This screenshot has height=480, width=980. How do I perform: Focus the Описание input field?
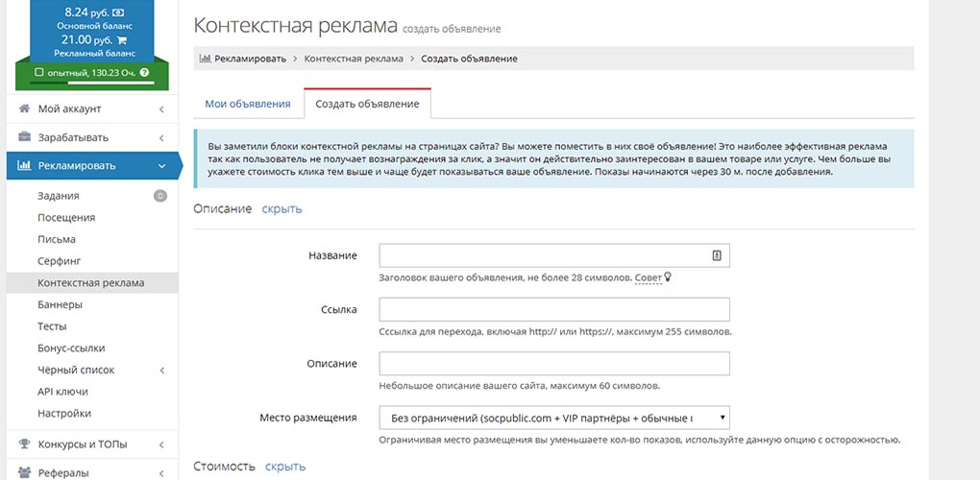[554, 363]
